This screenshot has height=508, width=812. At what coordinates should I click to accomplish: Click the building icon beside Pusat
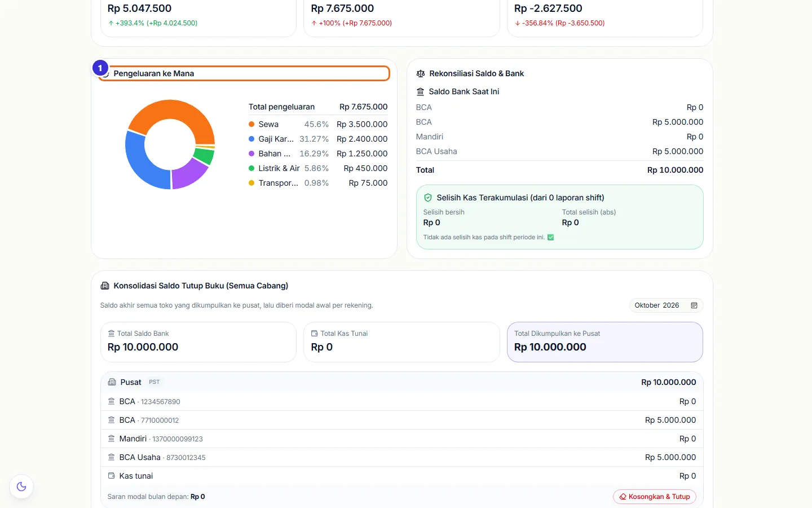point(112,382)
